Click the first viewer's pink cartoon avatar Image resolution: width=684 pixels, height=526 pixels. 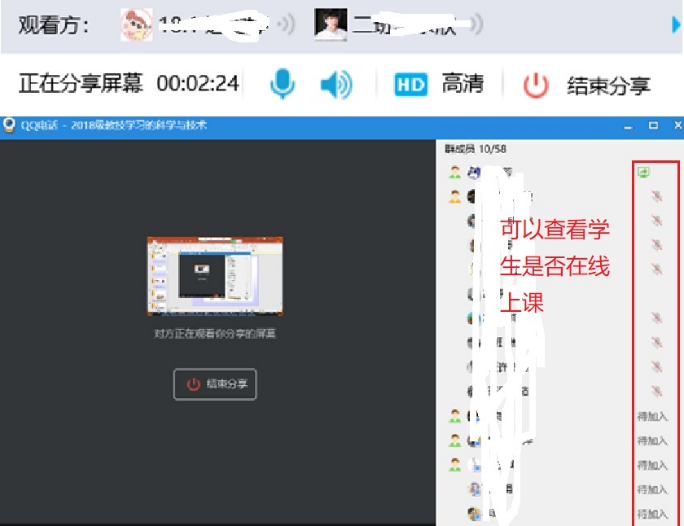[x=136, y=24]
